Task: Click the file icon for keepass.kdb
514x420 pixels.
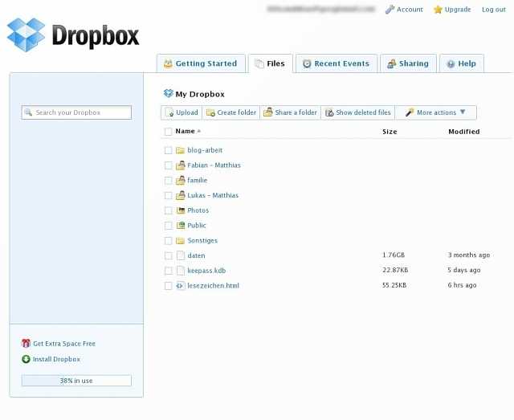Action: [181, 271]
